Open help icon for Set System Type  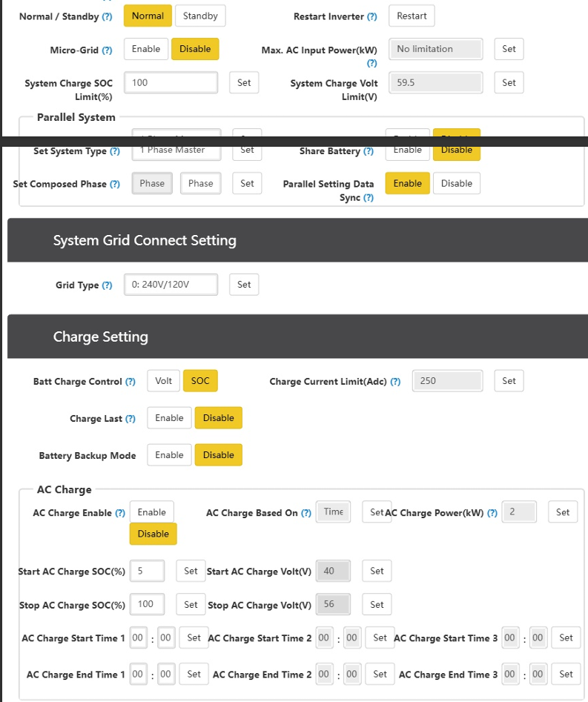click(115, 151)
